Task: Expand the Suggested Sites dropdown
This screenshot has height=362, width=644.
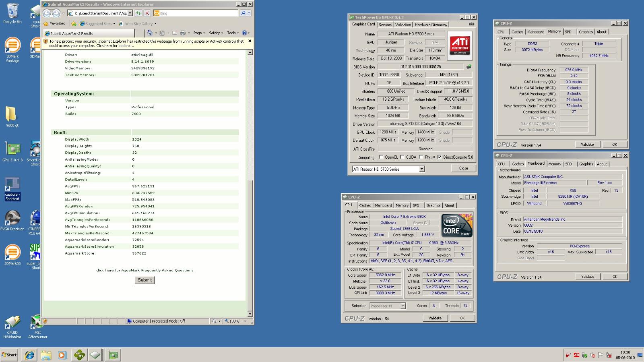Action: pyautogui.click(x=114, y=24)
